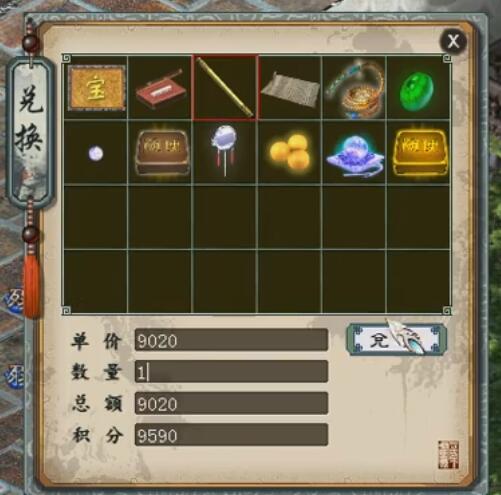Select the gray scroll cloth item
Screen dimensions: 501x495
tap(290, 89)
